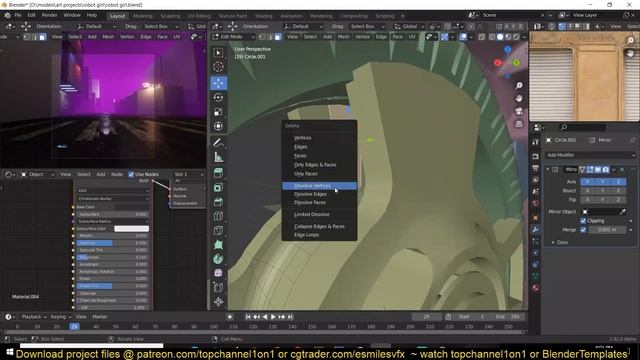Switch to the Layout workspace tab
Screen dimensions: 640x360
click(118, 16)
